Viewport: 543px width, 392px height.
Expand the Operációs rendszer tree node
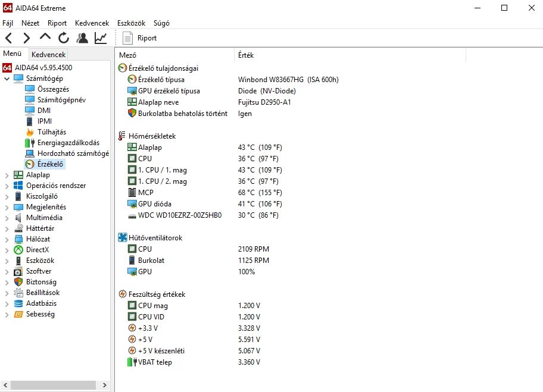7,186
